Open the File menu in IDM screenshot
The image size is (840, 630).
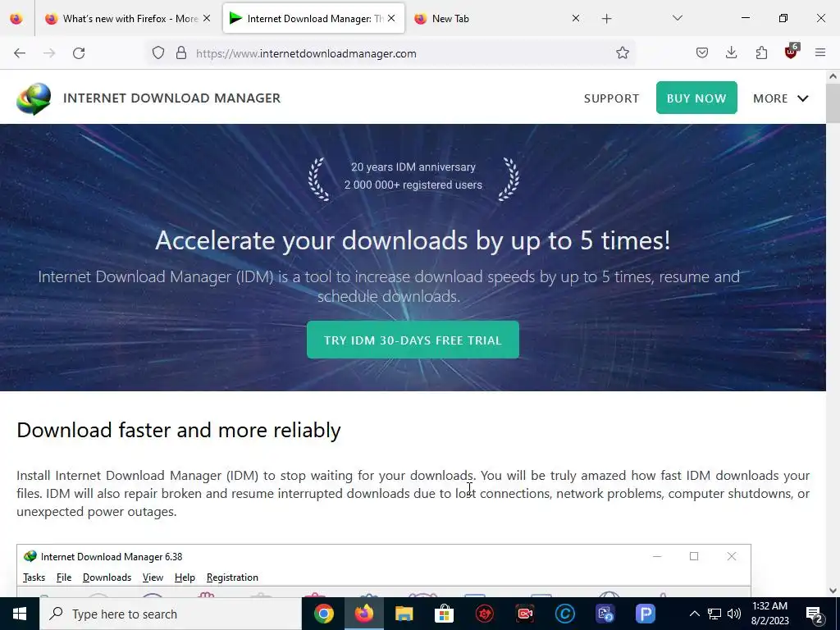[x=64, y=577]
